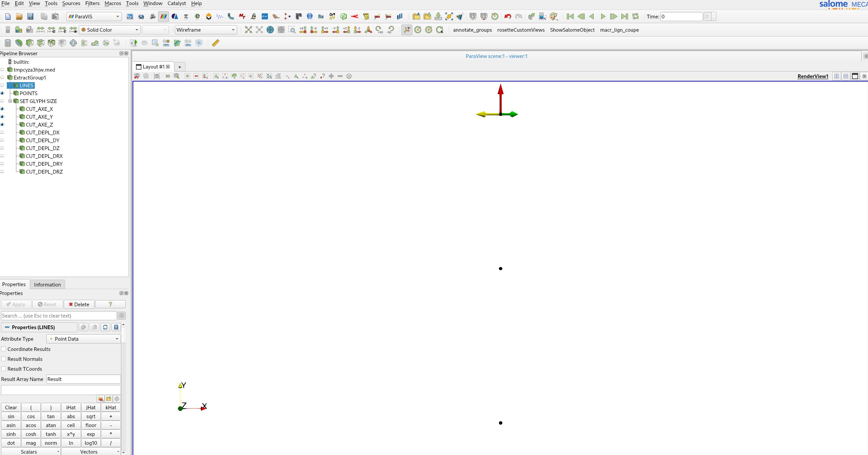The width and height of the screenshot is (868, 455).
Task: Toggle visibility eye of POINTS
Action: pos(2,93)
